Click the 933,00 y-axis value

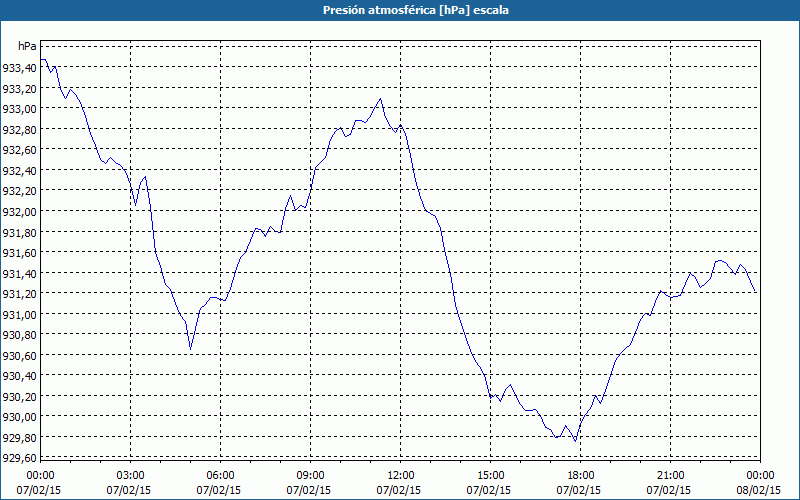coord(19,109)
